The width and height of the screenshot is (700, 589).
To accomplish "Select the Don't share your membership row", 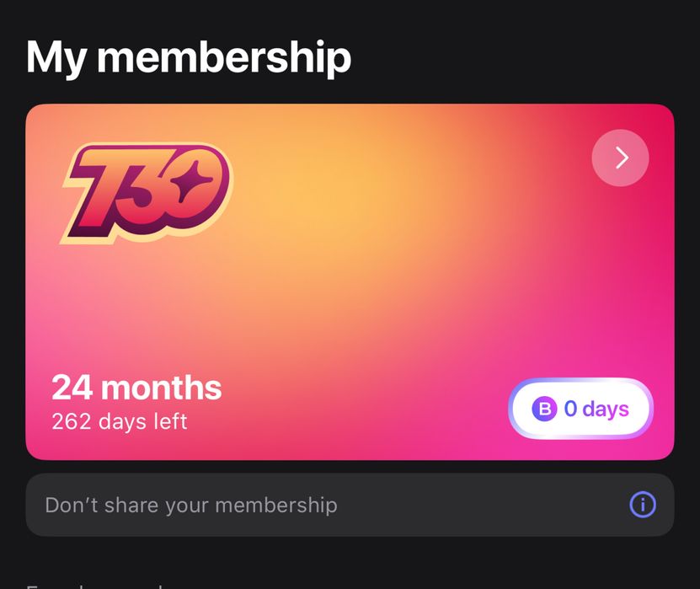I will tap(350, 505).
